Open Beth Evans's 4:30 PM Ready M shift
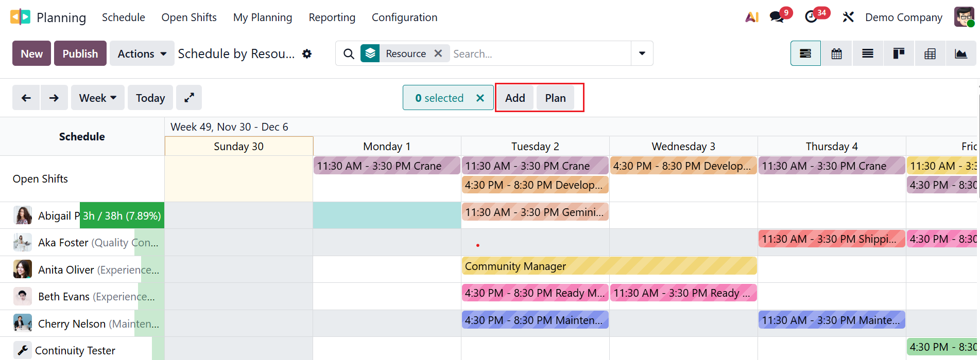Viewport: 980px width, 360px height. click(535, 293)
